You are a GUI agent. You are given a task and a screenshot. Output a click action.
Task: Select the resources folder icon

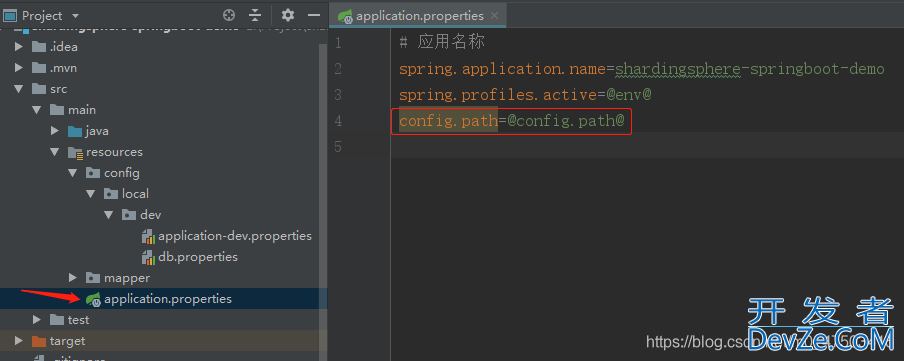[75, 152]
